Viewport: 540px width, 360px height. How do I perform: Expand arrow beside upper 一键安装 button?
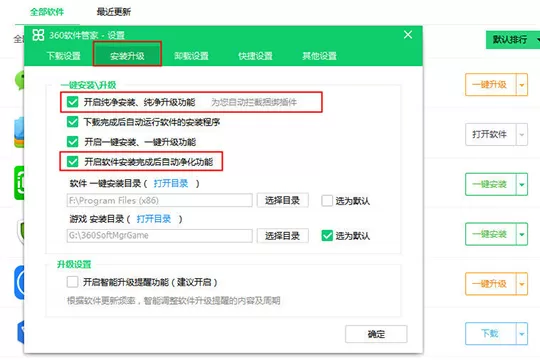pos(522,184)
